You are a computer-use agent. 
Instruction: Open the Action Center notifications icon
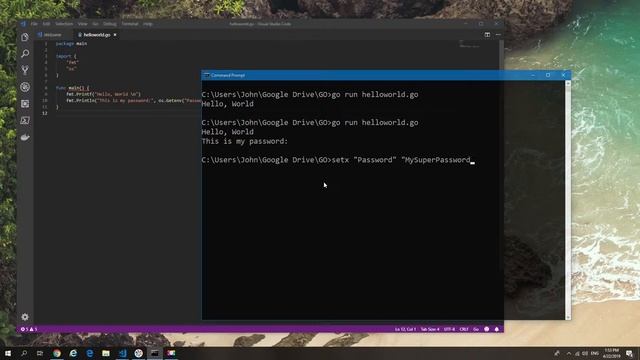pyautogui.click(x=629, y=353)
